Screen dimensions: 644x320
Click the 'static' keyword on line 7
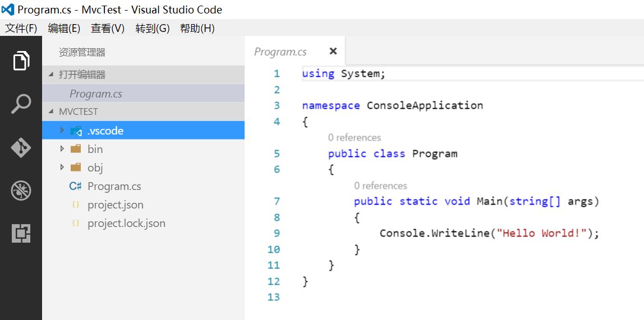[x=418, y=201]
